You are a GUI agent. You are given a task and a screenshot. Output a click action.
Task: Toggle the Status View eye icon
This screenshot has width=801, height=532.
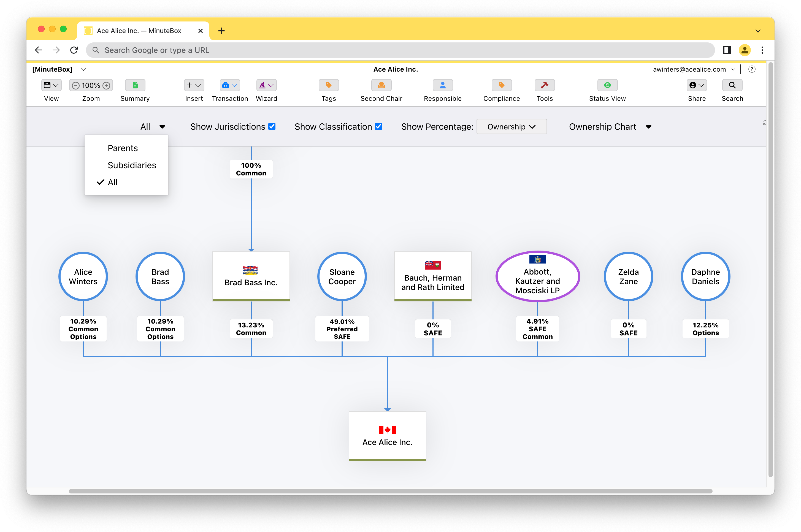point(607,85)
